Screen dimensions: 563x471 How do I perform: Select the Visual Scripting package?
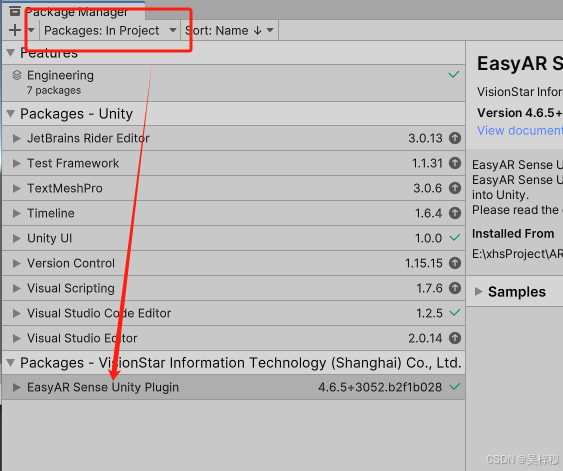pyautogui.click(x=233, y=288)
